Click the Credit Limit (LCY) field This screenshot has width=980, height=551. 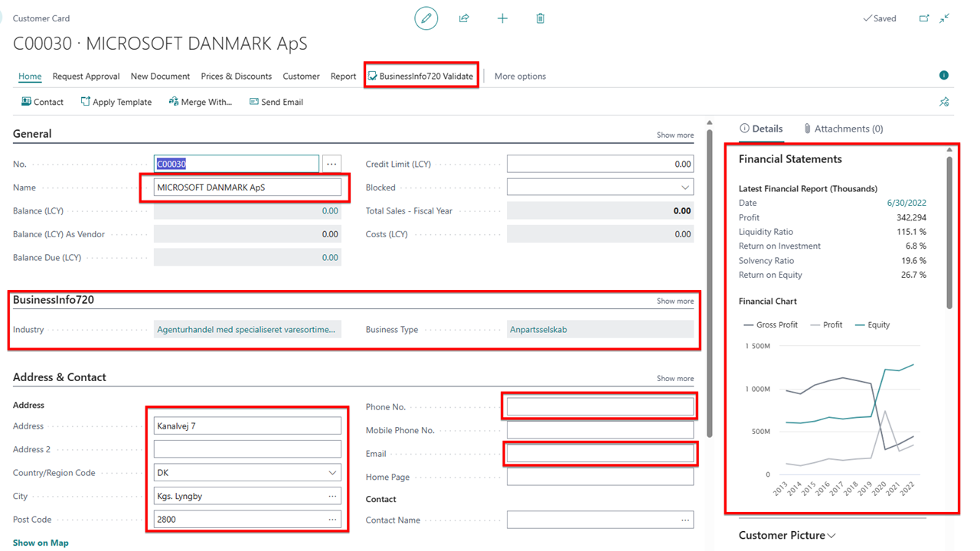pos(600,164)
